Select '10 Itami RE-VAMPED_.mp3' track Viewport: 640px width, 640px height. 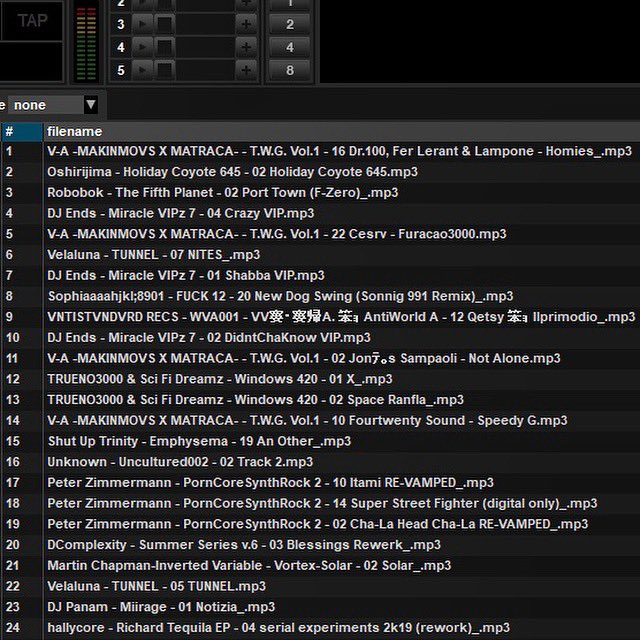[320, 483]
